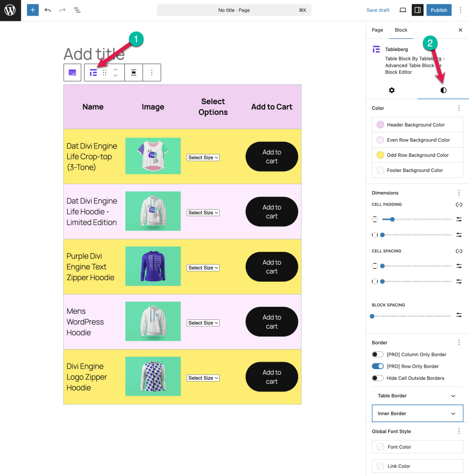The image size is (469, 476).
Task: Move the block up
Action: click(x=116, y=70)
